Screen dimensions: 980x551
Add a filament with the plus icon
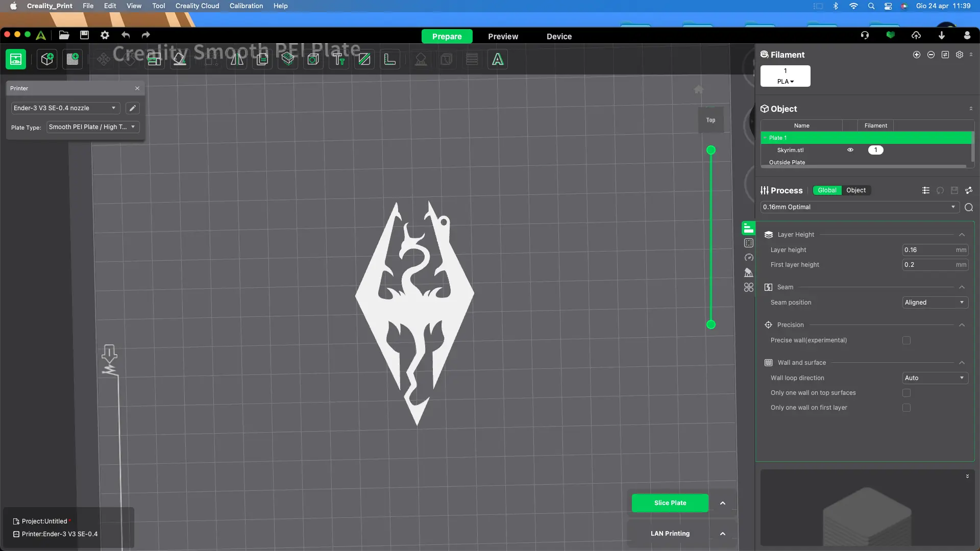[917, 55]
